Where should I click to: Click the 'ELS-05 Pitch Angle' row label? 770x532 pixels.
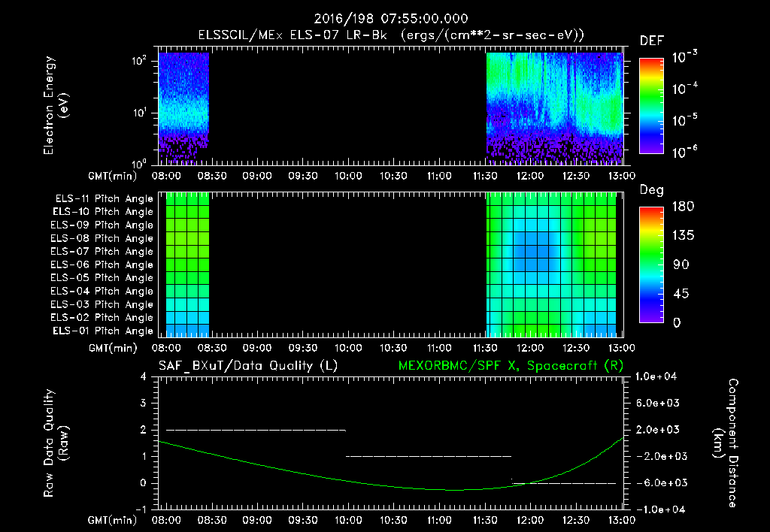click(102, 278)
